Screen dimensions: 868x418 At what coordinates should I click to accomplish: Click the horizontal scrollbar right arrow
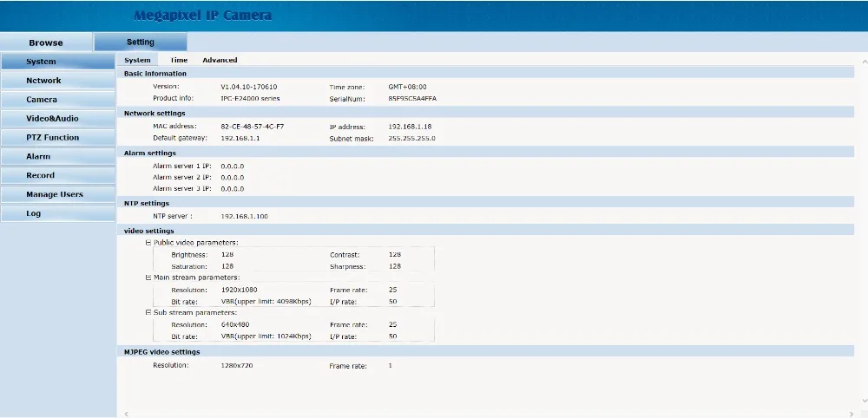852,414
